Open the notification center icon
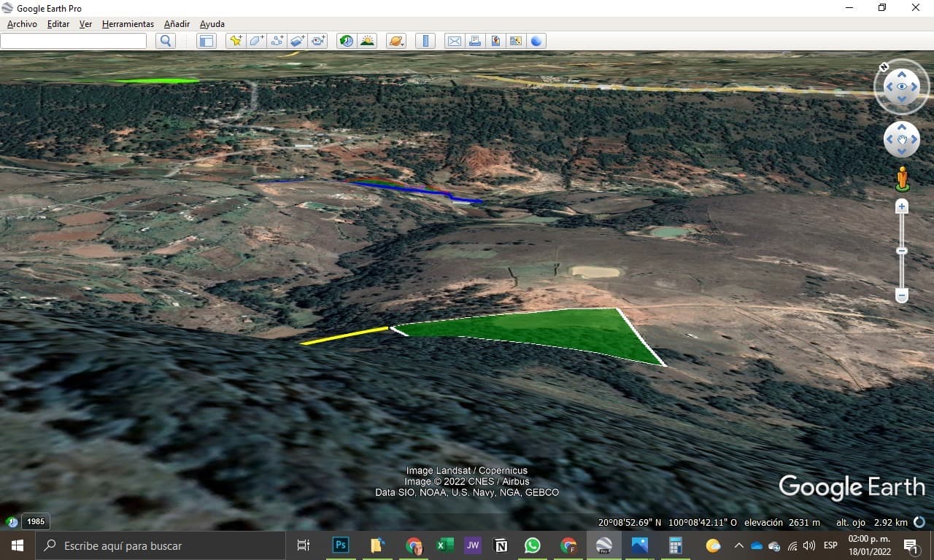 tap(911, 545)
